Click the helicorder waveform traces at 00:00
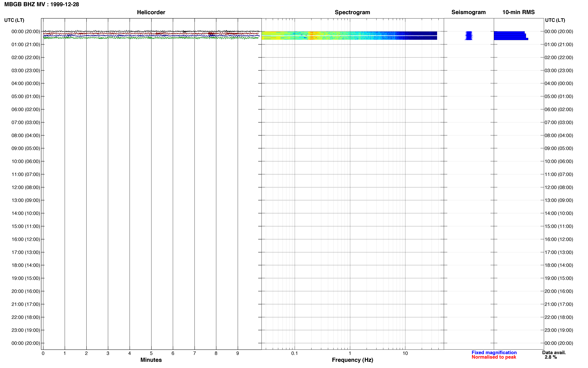The width and height of the screenshot is (588, 368). click(151, 35)
